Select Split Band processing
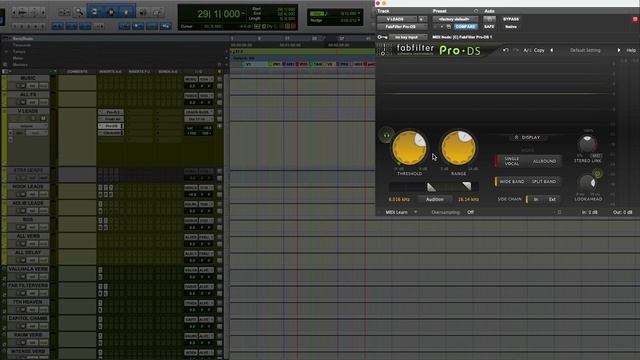The image size is (640, 360). (544, 182)
